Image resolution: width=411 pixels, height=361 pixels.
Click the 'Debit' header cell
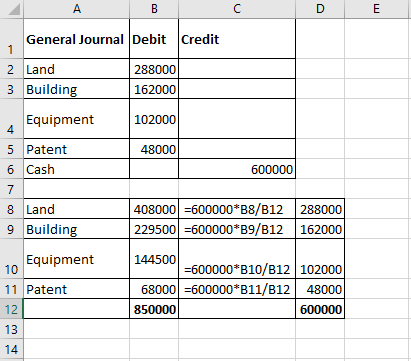154,39
